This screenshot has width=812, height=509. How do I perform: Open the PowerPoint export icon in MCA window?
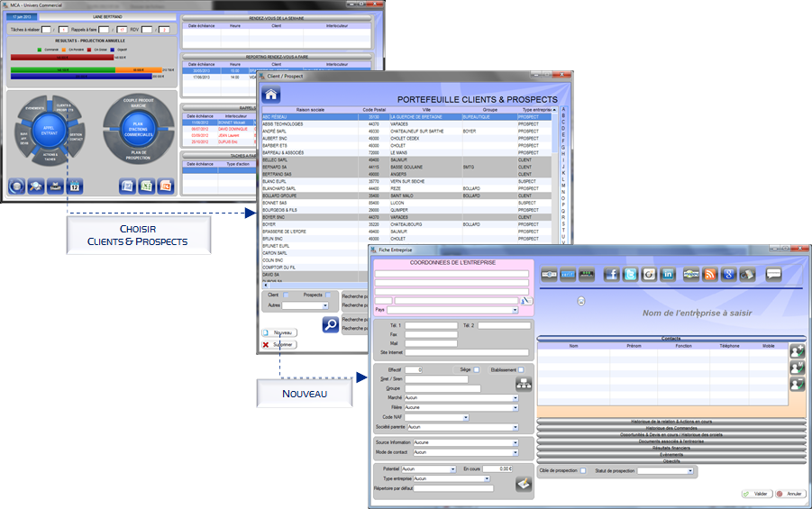pyautogui.click(x=166, y=186)
